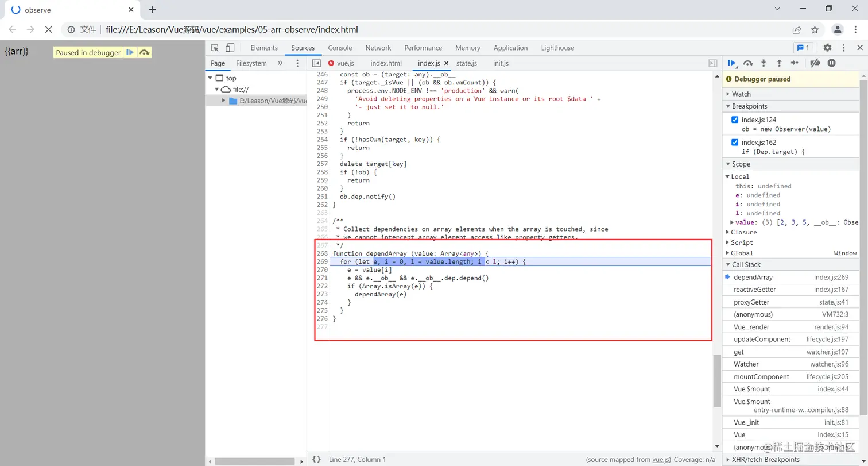The height and width of the screenshot is (466, 868).
Task: Click the pretty-print braces icon in status bar
Action: (x=317, y=459)
